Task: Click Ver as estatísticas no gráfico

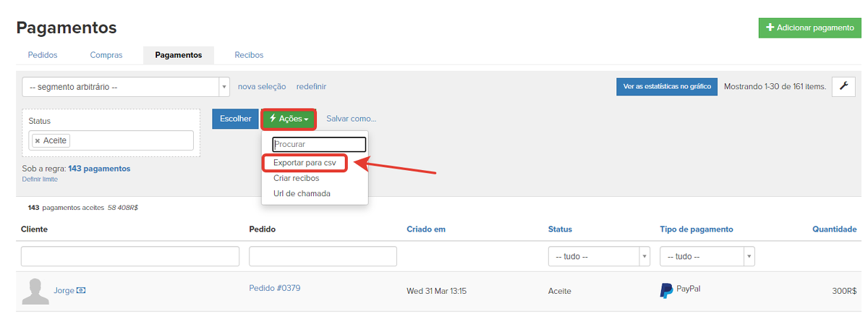Action: coord(666,87)
